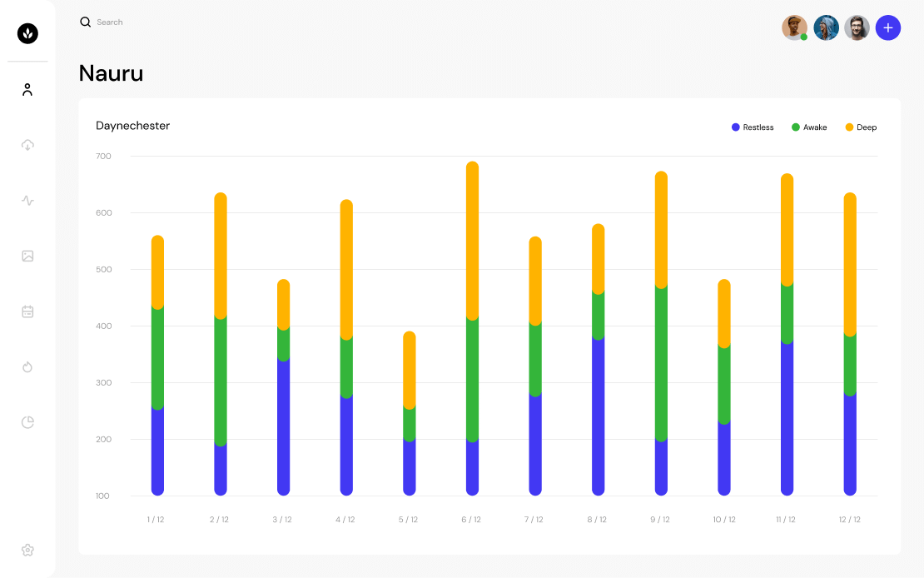Click the Nauru page heading
The image size is (924, 578).
(x=112, y=73)
